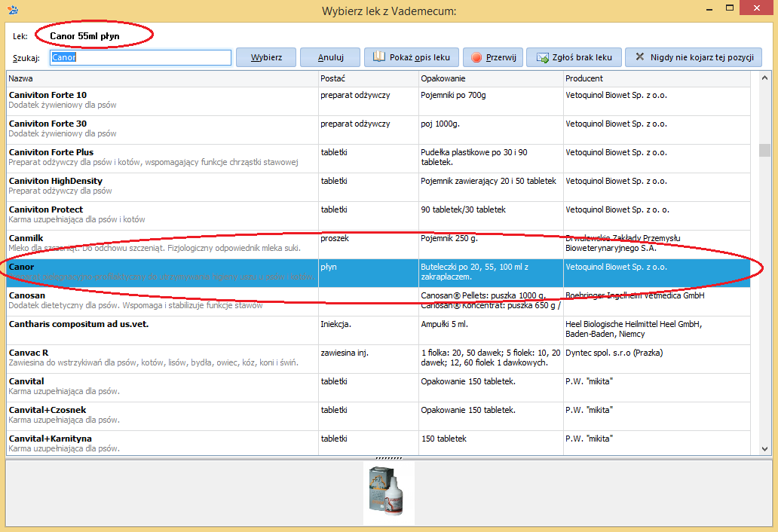Click the application icon in title bar
Screen dimensions: 778x532
click(x=13, y=10)
